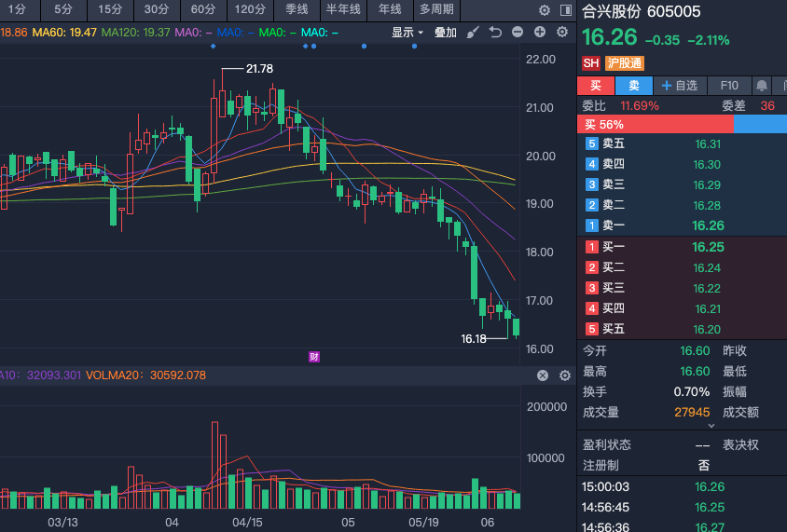Screen dimensions: 787x532
Task: Toggle side panel layout icon
Action: 566,10
